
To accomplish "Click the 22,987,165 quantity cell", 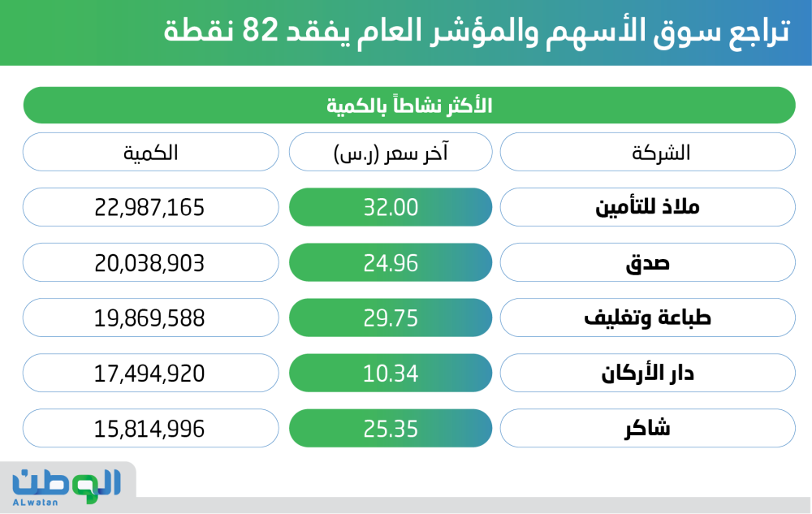I will (151, 207).
